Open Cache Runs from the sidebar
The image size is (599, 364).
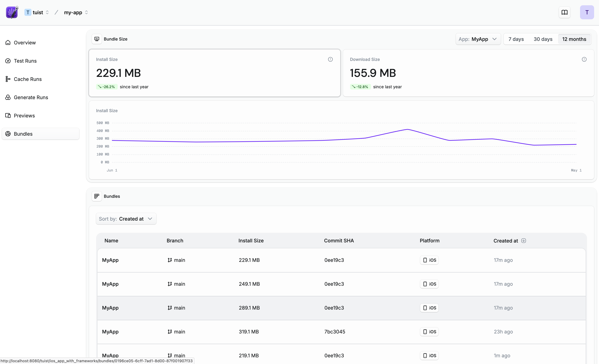[27, 79]
